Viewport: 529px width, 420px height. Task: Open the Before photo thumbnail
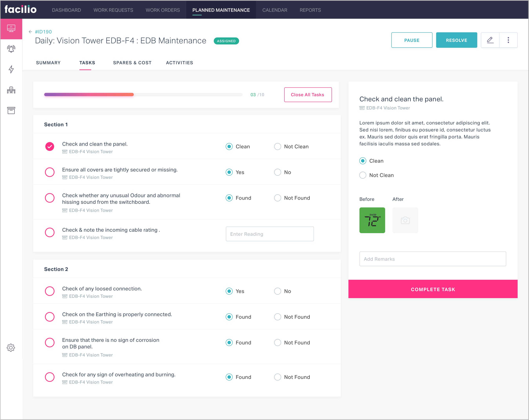point(372,220)
